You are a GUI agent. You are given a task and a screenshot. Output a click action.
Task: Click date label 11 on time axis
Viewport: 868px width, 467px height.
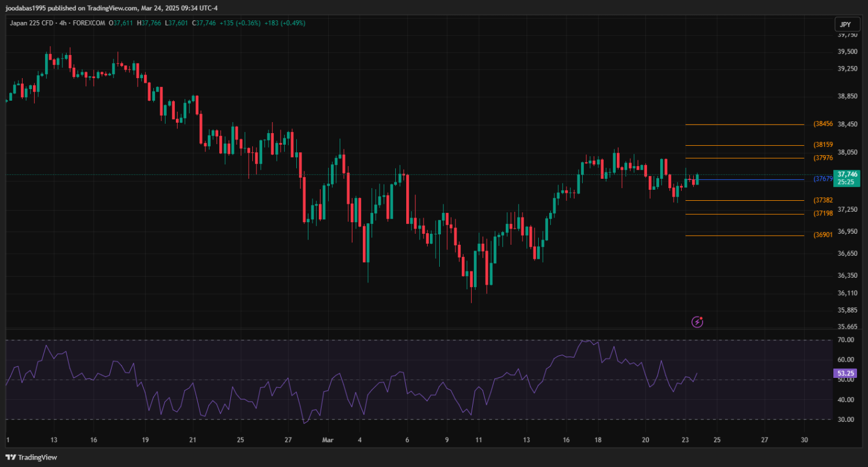click(x=479, y=440)
